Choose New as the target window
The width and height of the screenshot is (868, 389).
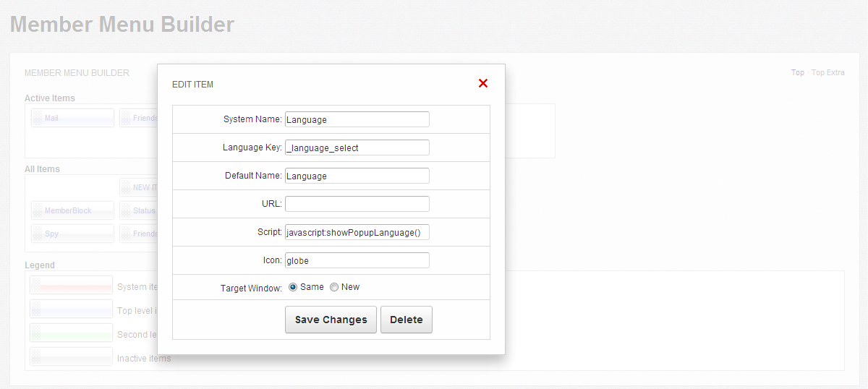click(x=334, y=287)
